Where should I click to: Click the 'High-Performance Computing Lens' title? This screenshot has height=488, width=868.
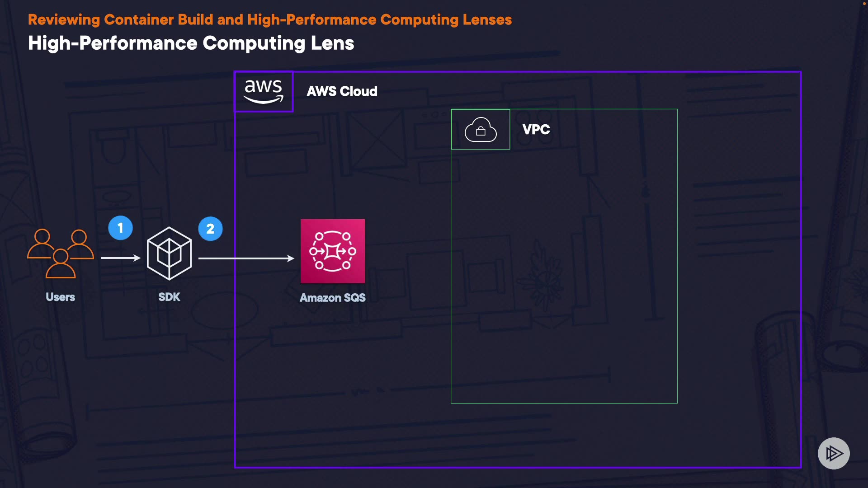(x=191, y=43)
